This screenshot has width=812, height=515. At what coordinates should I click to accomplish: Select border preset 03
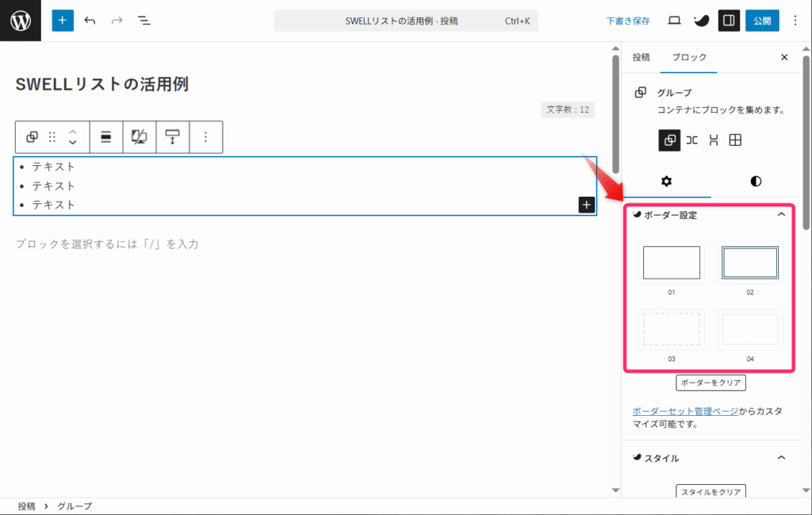point(671,329)
